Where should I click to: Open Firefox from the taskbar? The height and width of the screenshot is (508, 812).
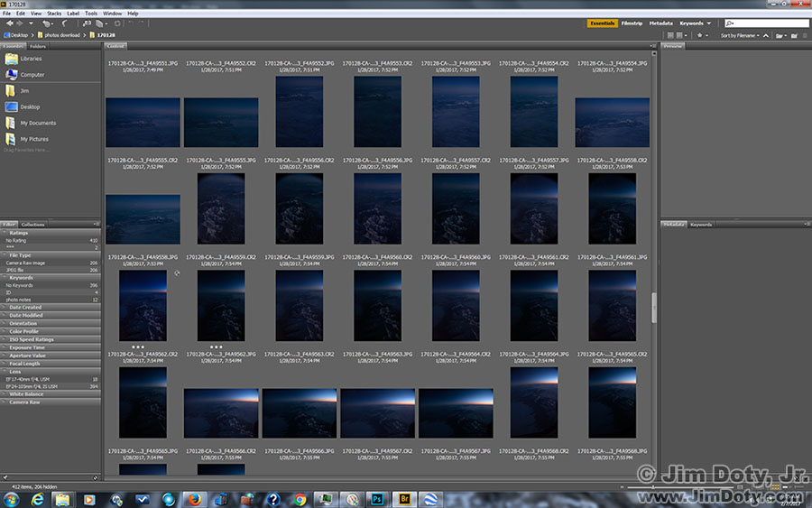click(x=194, y=499)
